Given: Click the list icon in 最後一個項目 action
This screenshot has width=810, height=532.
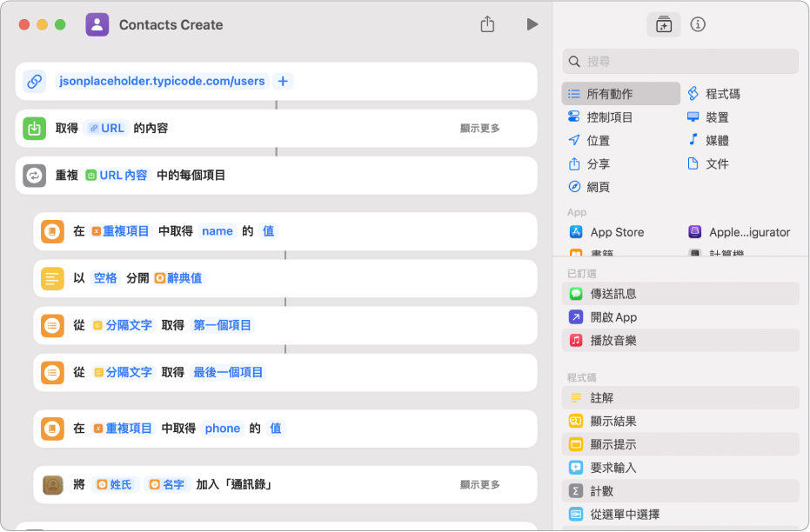Looking at the screenshot, I should [52, 373].
